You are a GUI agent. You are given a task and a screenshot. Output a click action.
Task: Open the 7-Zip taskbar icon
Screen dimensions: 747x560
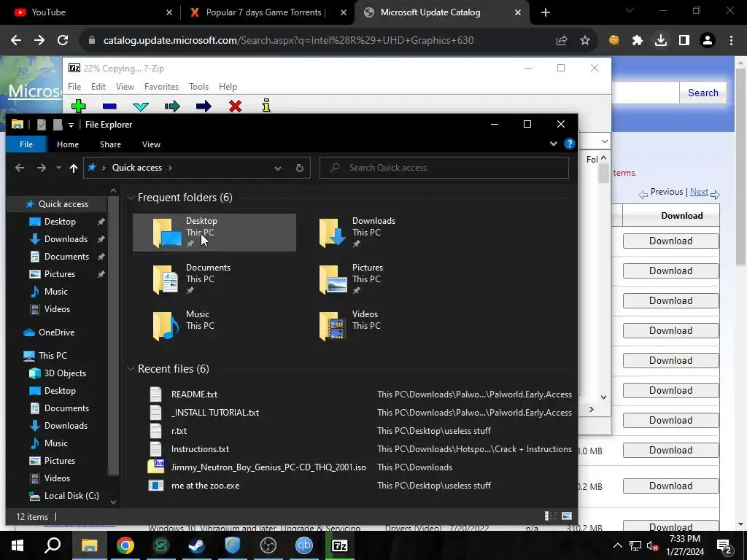tap(340, 545)
